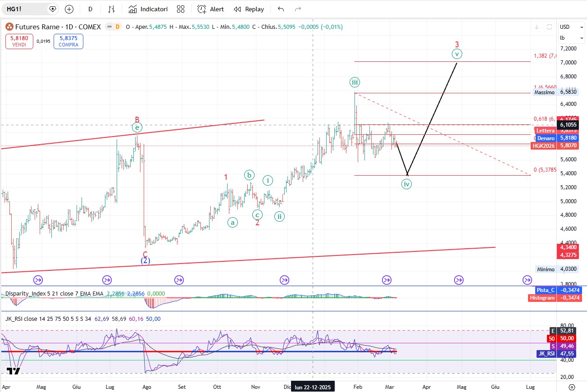Toggle the maximize pane square icon
The image size is (587, 392).
[549, 27]
